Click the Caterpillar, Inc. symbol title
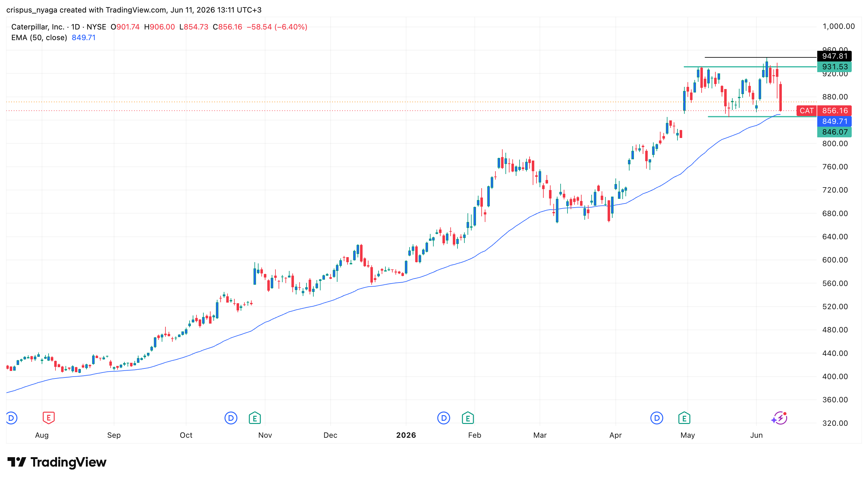Screen dimensions: 868x481 (38, 27)
